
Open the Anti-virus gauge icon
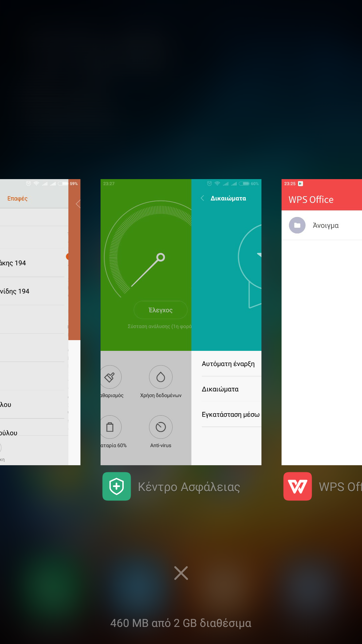click(161, 427)
